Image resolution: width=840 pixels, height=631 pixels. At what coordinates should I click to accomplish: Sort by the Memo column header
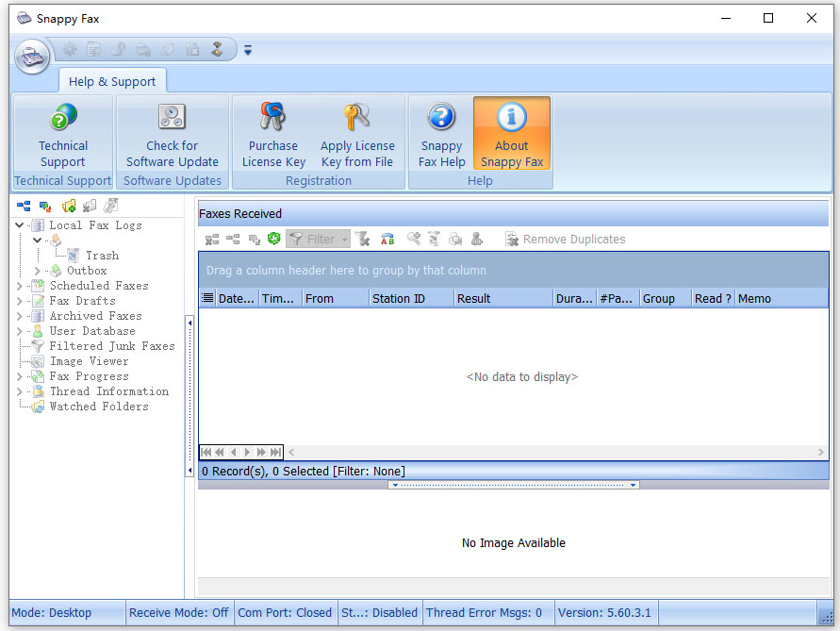coord(782,299)
